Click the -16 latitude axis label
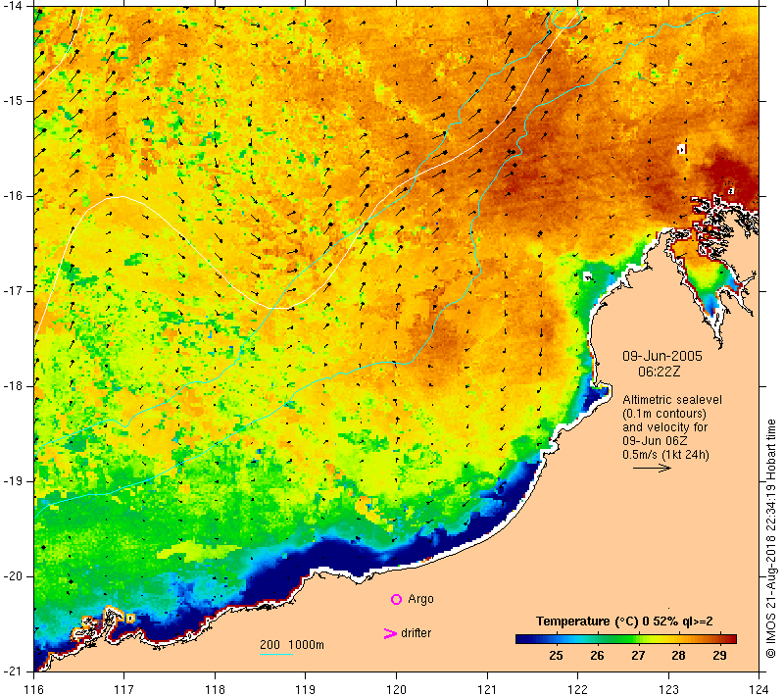 12,195
